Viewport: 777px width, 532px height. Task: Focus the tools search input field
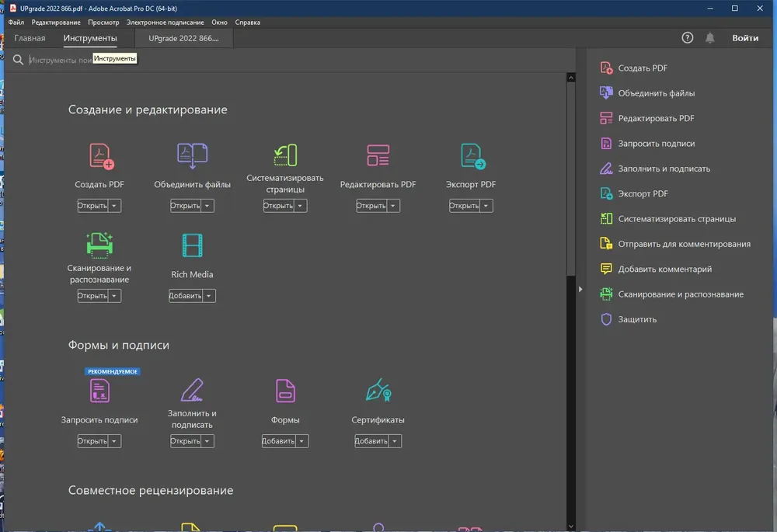click(x=60, y=60)
